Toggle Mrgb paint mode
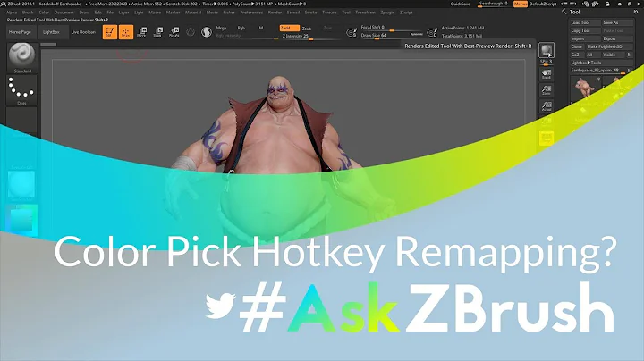Screen dimensions: 644x361 coord(222,28)
